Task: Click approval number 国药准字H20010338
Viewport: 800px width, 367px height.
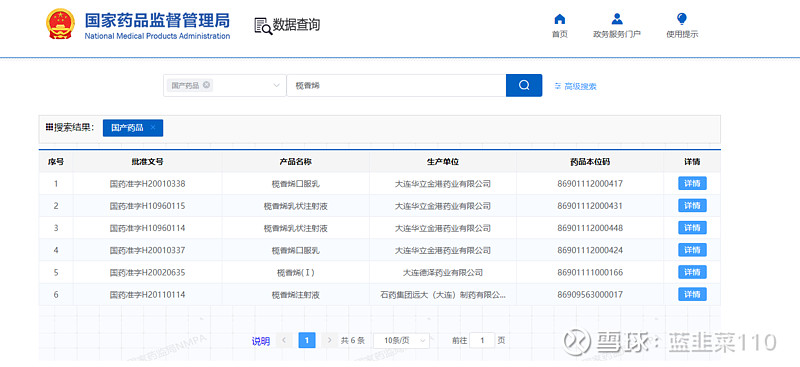Action: [147, 184]
